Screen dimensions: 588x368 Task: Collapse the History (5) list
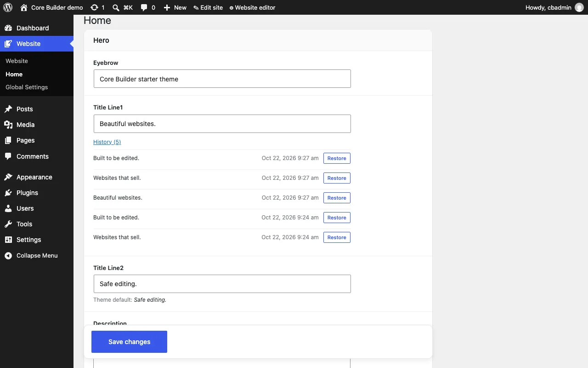pos(107,142)
